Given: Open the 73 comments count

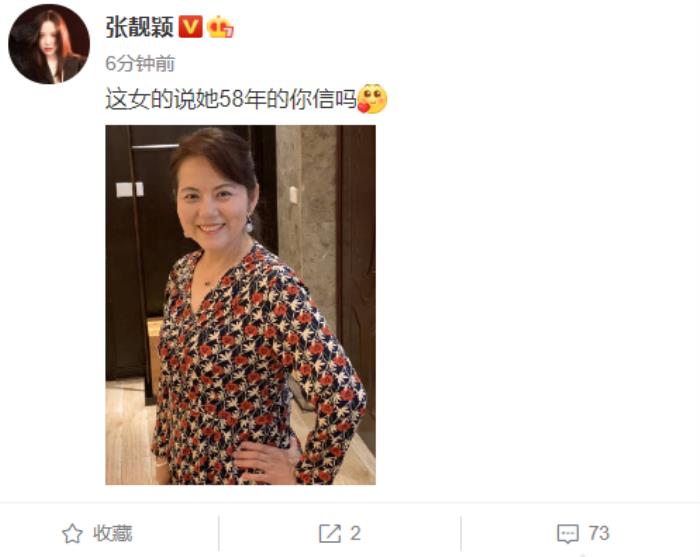Looking at the screenshot, I should (x=599, y=533).
